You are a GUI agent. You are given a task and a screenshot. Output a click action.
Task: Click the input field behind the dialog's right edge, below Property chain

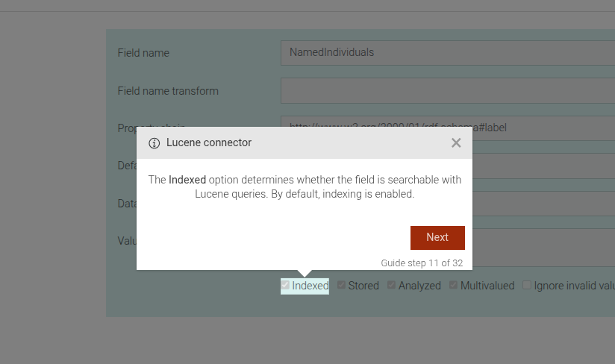543,166
